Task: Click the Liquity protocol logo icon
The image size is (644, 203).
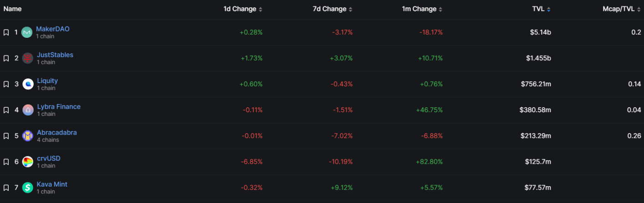Action: coord(28,84)
